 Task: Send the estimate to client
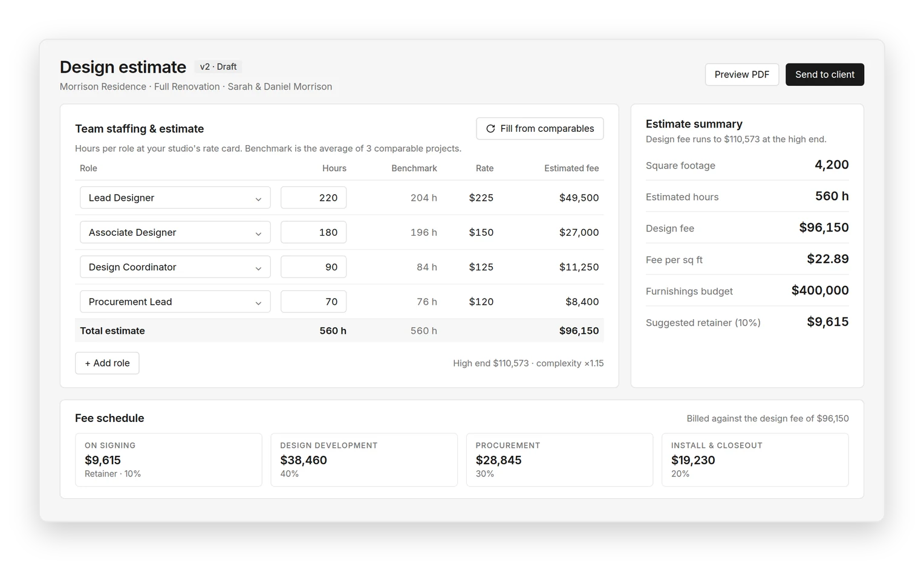tap(824, 74)
